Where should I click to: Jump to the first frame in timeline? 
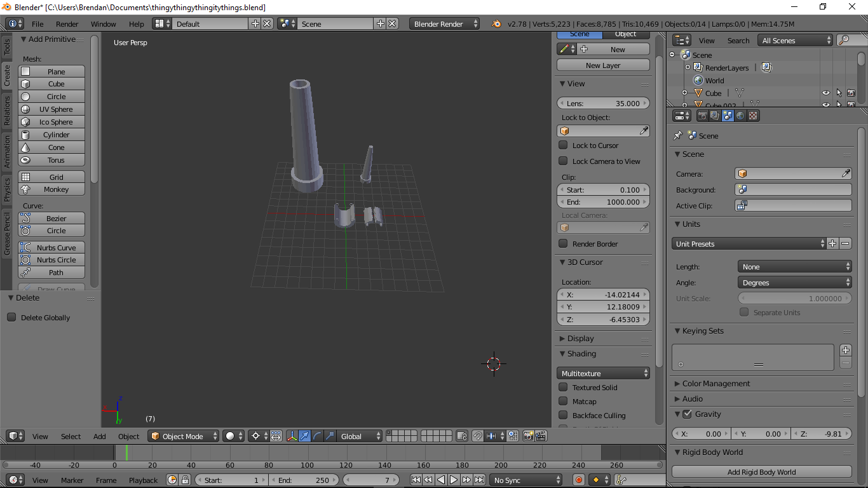point(416,480)
